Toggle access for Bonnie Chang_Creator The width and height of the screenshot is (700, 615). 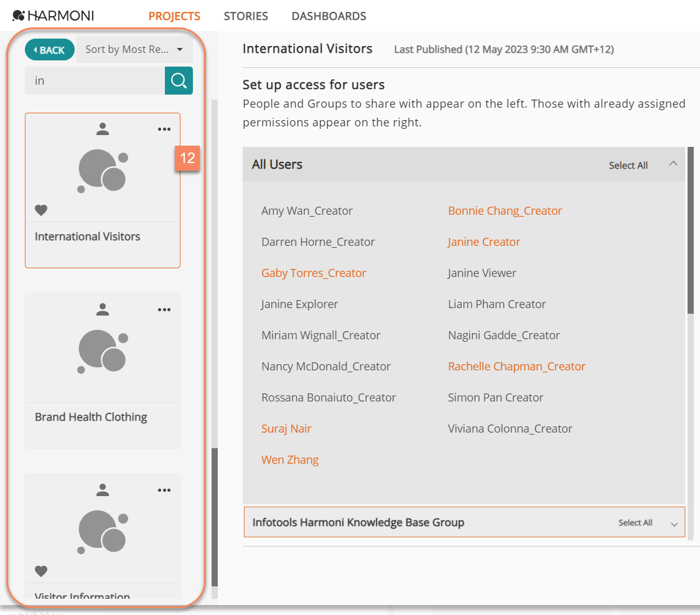(505, 211)
